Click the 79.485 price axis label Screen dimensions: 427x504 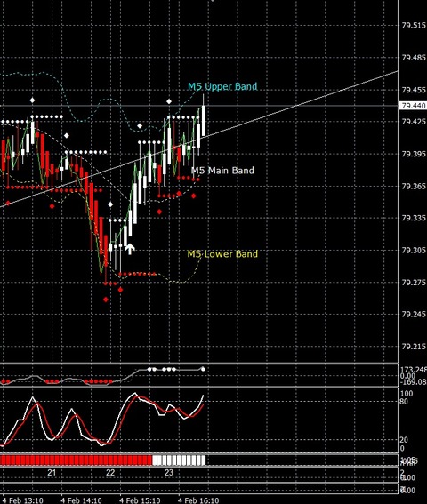click(414, 58)
